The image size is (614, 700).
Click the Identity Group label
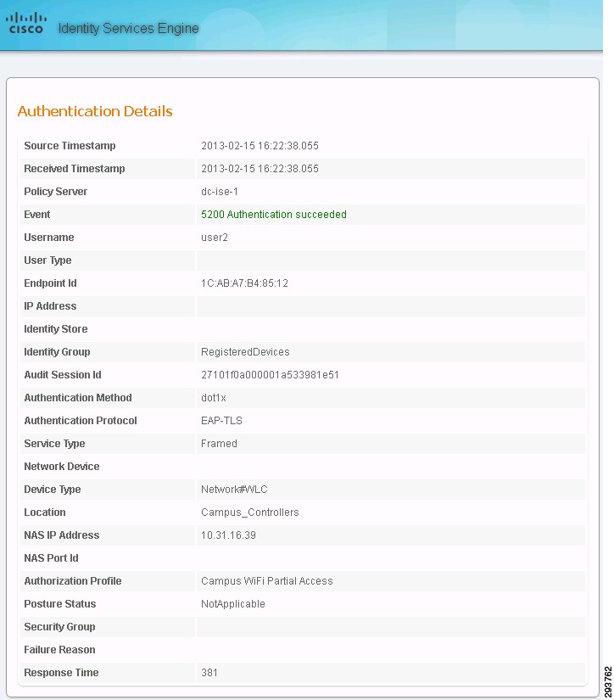pyautogui.click(x=57, y=352)
